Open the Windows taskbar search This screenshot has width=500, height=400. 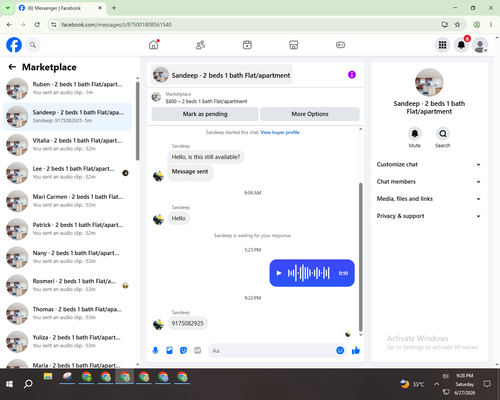(x=28, y=384)
